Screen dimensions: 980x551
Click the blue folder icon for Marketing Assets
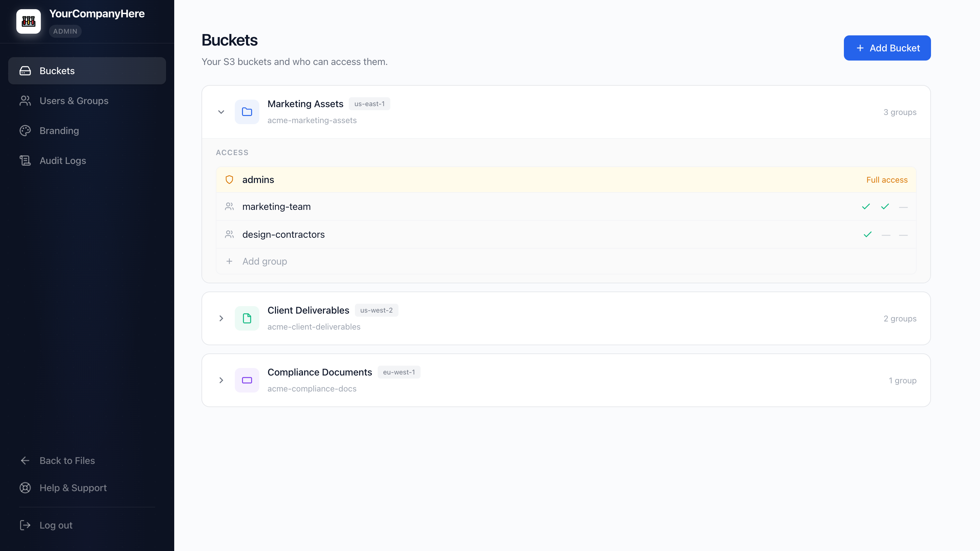(247, 112)
